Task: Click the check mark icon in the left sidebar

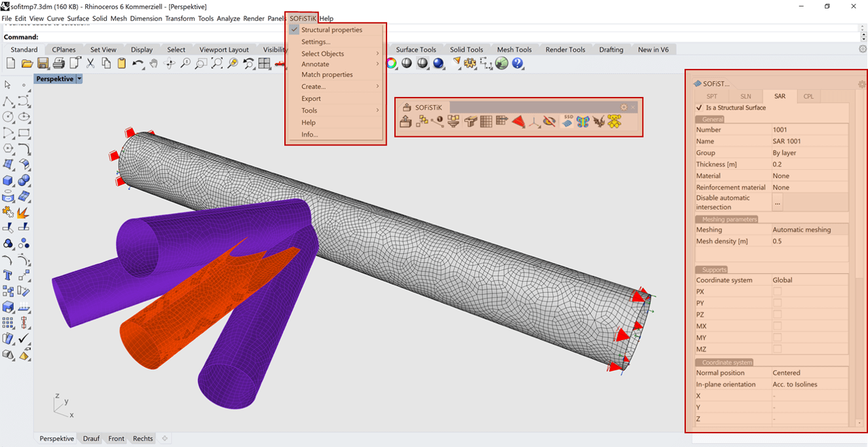Action: [x=24, y=339]
